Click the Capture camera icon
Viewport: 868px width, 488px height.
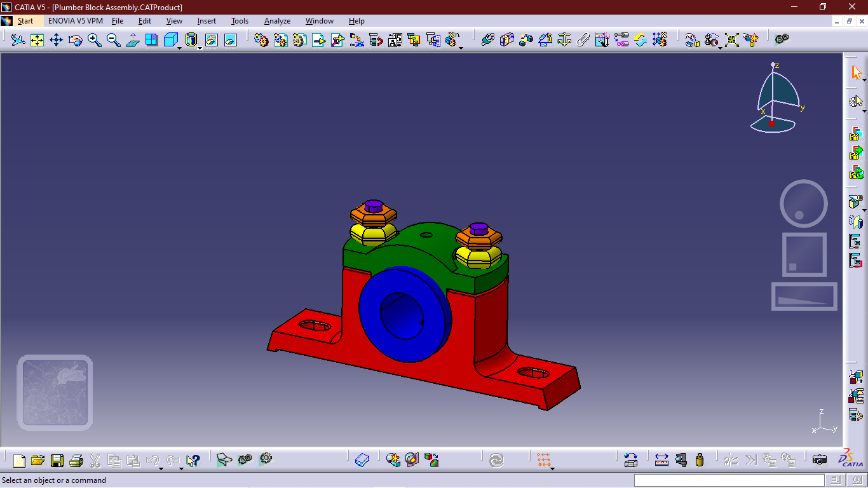[x=820, y=459]
